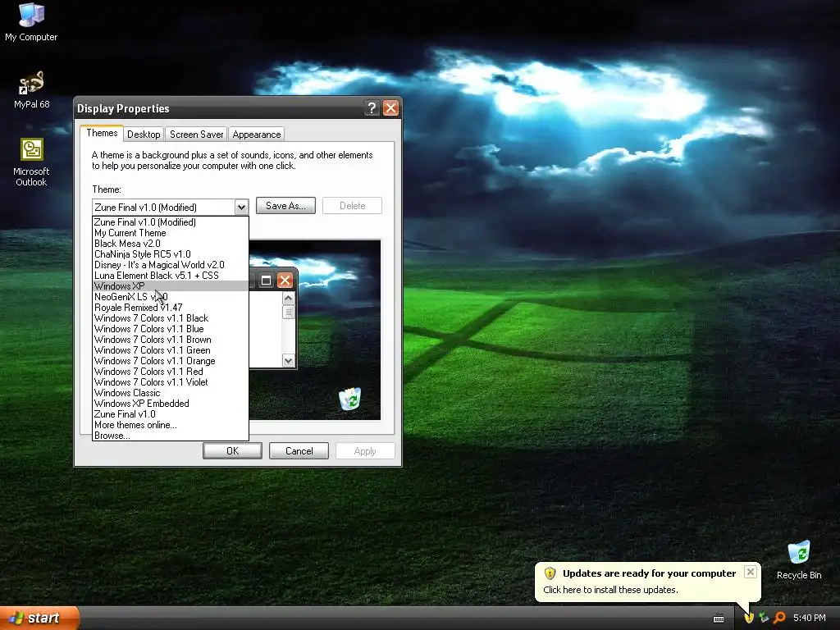Select Zune Final v1.0 (Modified) theme
This screenshot has height=630, width=840.
[171, 221]
